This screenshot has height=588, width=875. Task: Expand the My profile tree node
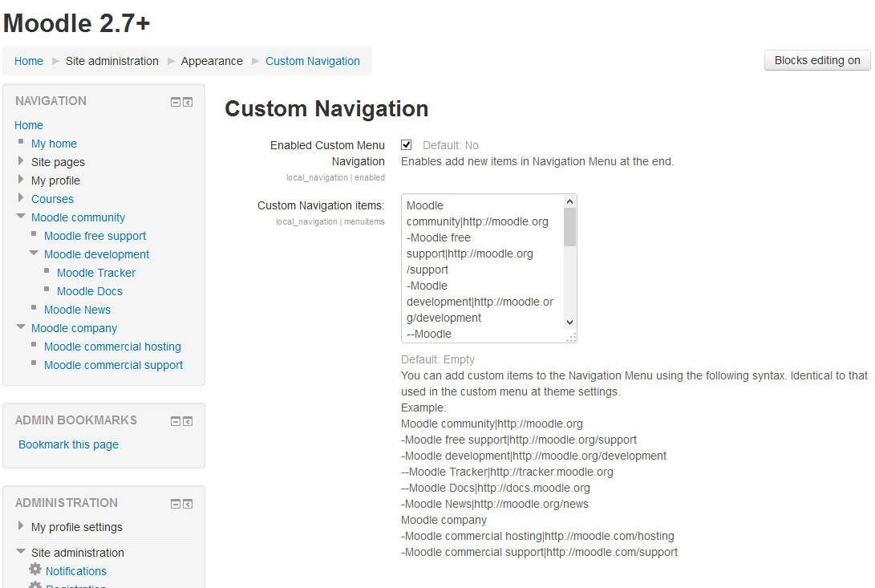21,180
